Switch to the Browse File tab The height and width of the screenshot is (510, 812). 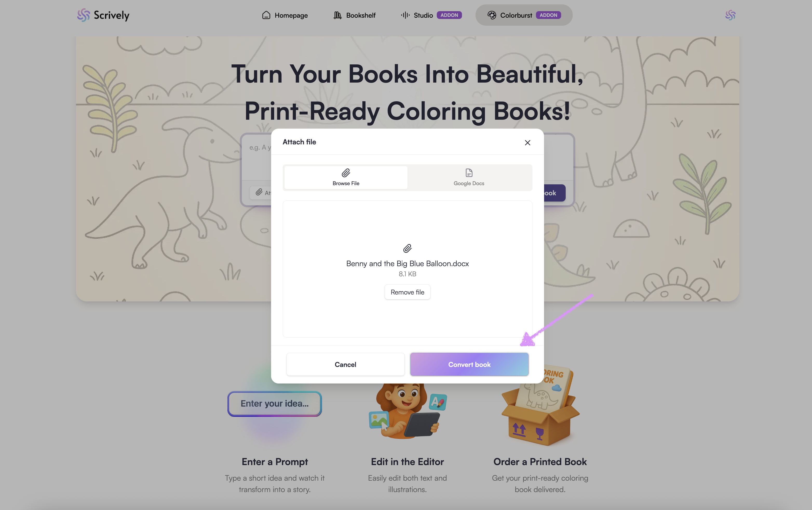[346, 177]
